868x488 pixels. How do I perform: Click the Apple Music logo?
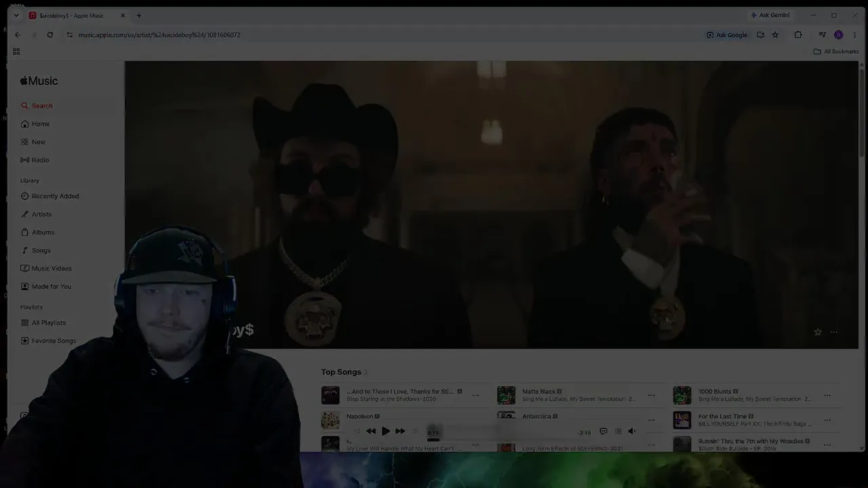[39, 81]
